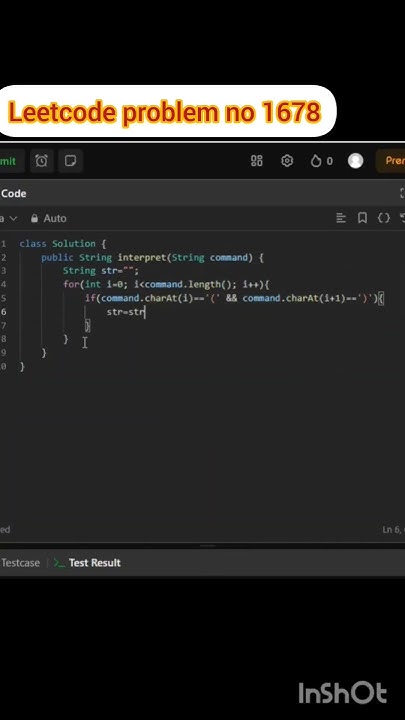Click the Premium button
The width and height of the screenshot is (405, 720).
[391, 161]
